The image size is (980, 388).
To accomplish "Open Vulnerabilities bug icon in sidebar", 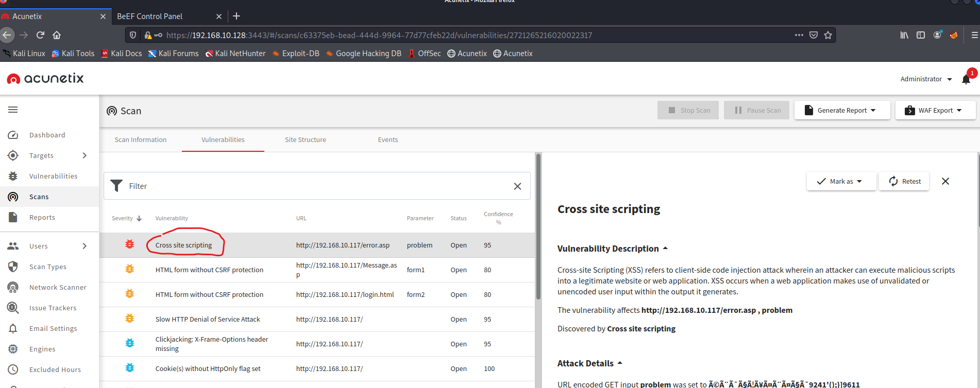I will [13, 176].
